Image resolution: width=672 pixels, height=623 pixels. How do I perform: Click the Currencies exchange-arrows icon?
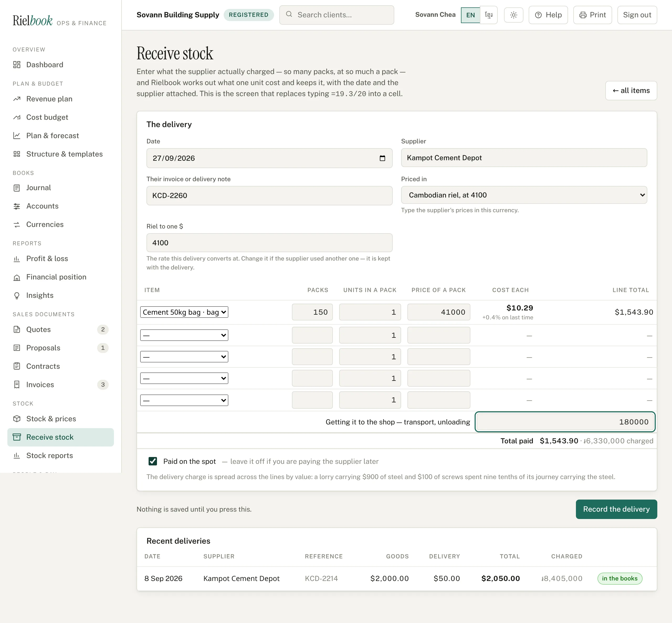[x=17, y=225]
